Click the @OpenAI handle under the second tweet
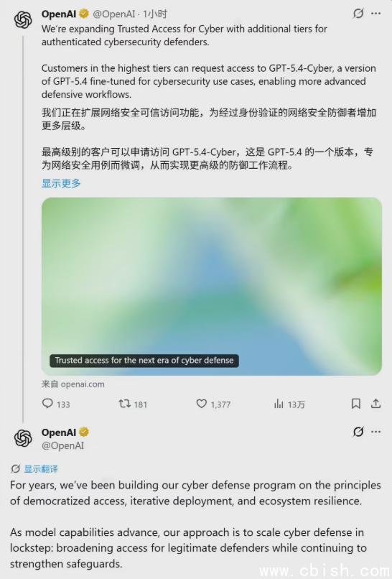 [x=62, y=445]
